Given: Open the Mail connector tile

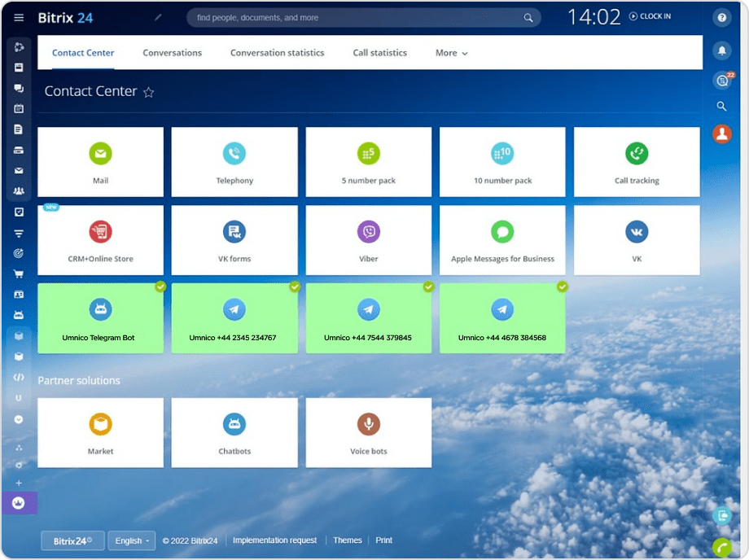Looking at the screenshot, I should pyautogui.click(x=100, y=162).
